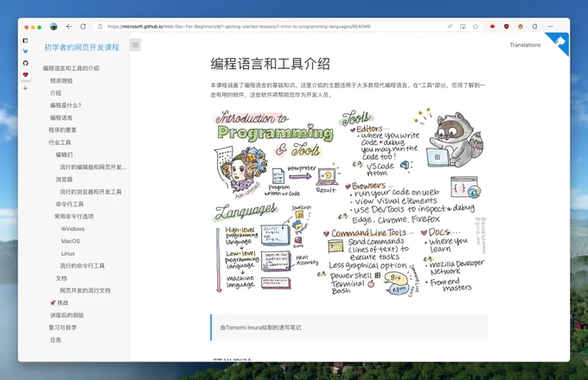Open the red shield extension icon

[506, 27]
